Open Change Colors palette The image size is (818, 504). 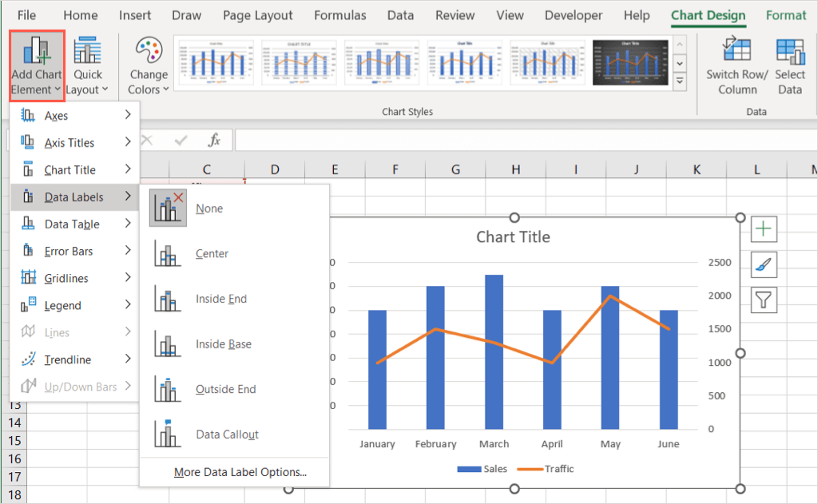point(149,65)
